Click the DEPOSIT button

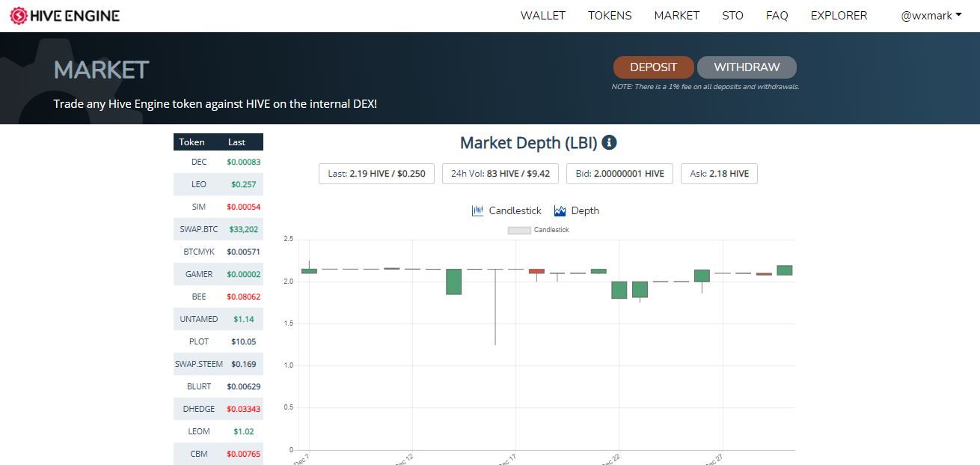(654, 67)
